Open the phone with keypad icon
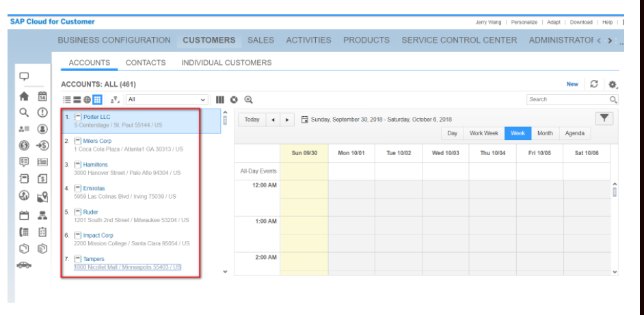644x315 pixels. point(24,232)
